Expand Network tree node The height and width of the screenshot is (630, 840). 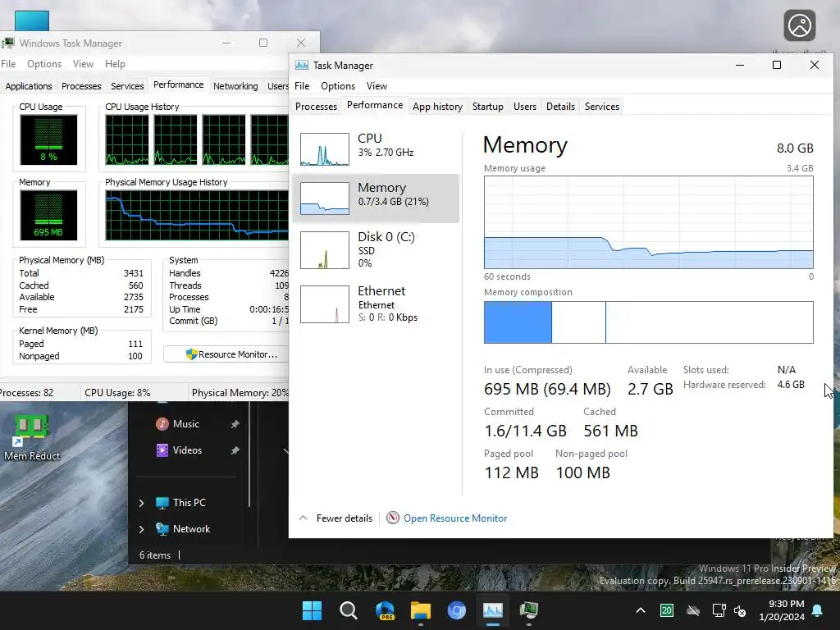pos(141,529)
